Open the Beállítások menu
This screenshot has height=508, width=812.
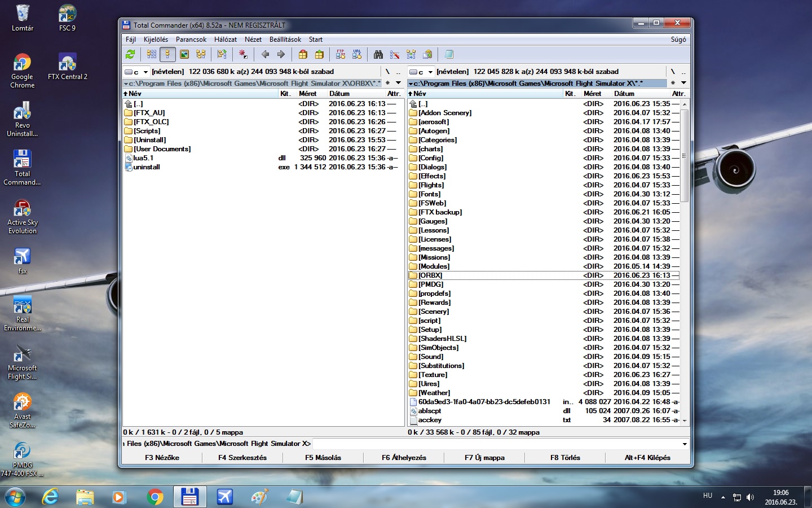pos(285,40)
